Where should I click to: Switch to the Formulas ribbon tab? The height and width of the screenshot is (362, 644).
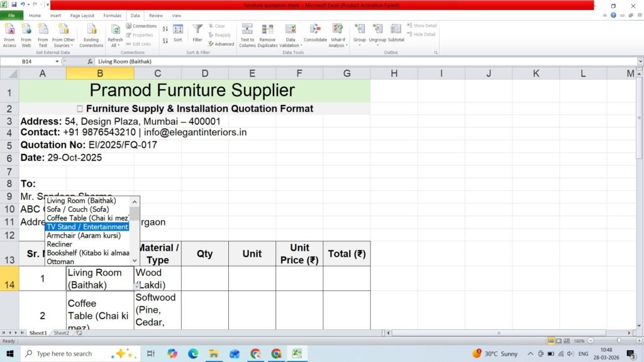tap(112, 16)
